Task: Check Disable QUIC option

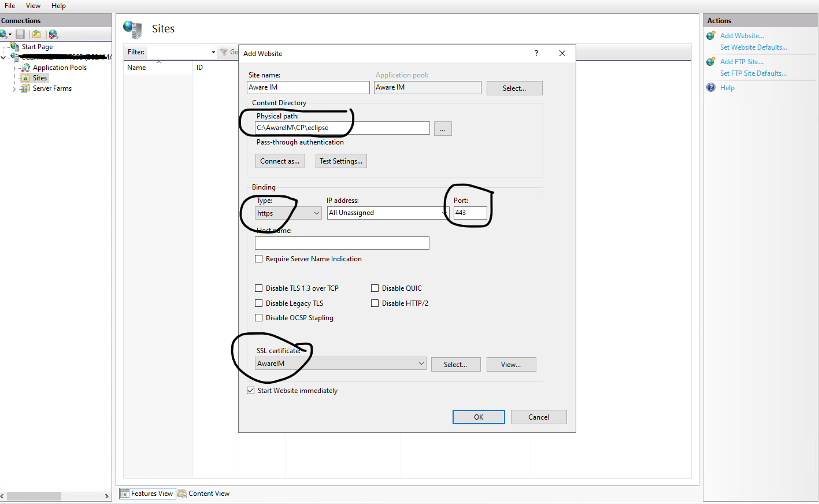Action: (x=375, y=288)
